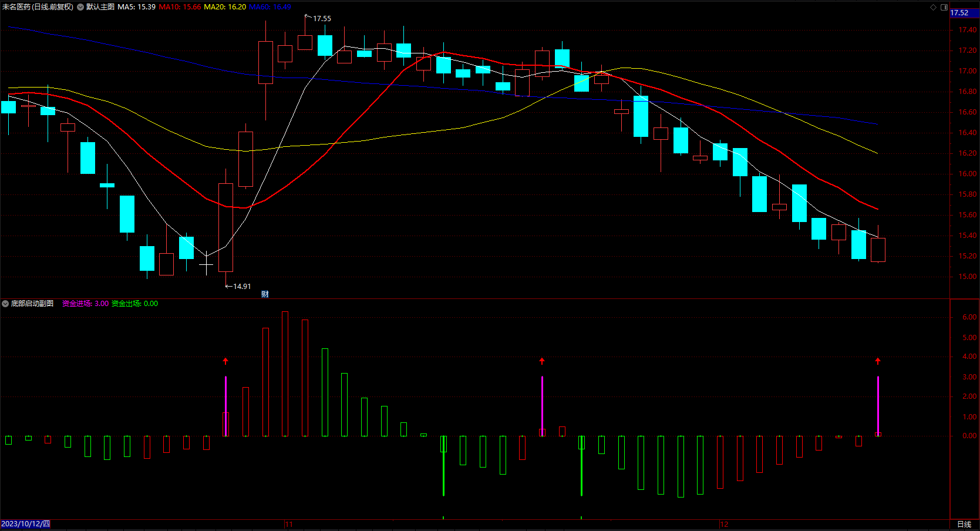Screen dimensions: 980x531
Task: Click the 资金出场: 0.00 readout
Action: coord(134,304)
